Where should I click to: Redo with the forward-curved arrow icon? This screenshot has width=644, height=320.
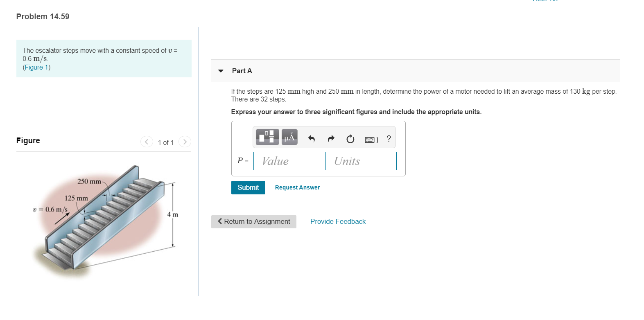pyautogui.click(x=331, y=139)
